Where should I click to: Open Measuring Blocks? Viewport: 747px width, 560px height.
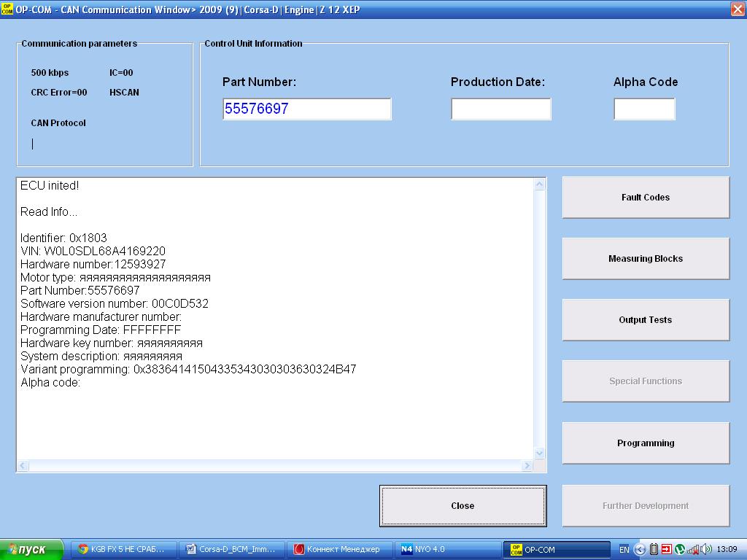tap(646, 259)
